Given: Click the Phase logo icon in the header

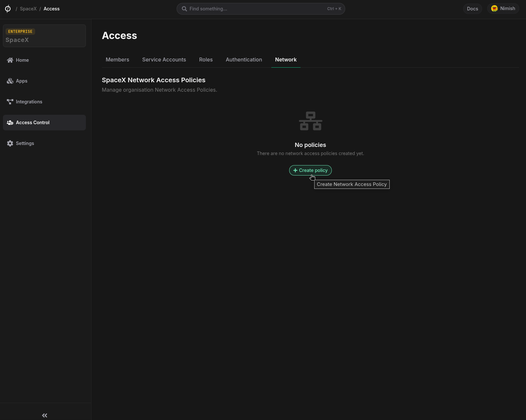Looking at the screenshot, I should click(8, 9).
